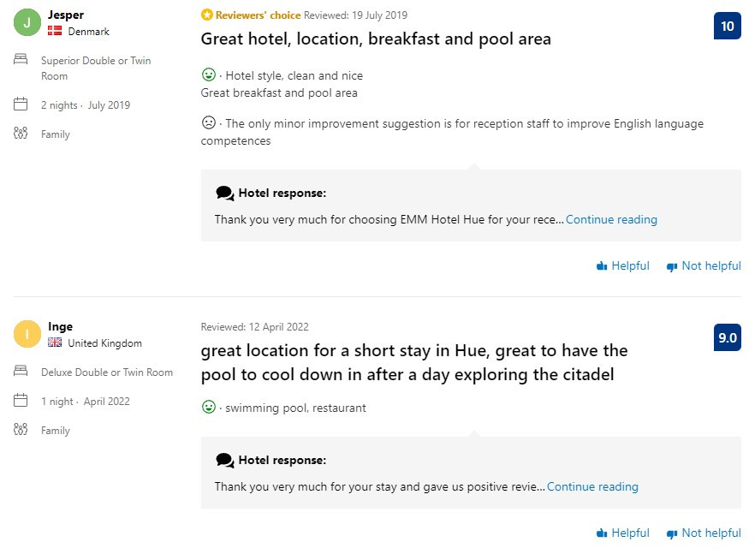Click speech bubble icon in first hotel response
The height and width of the screenshot is (560, 755).
[224, 194]
